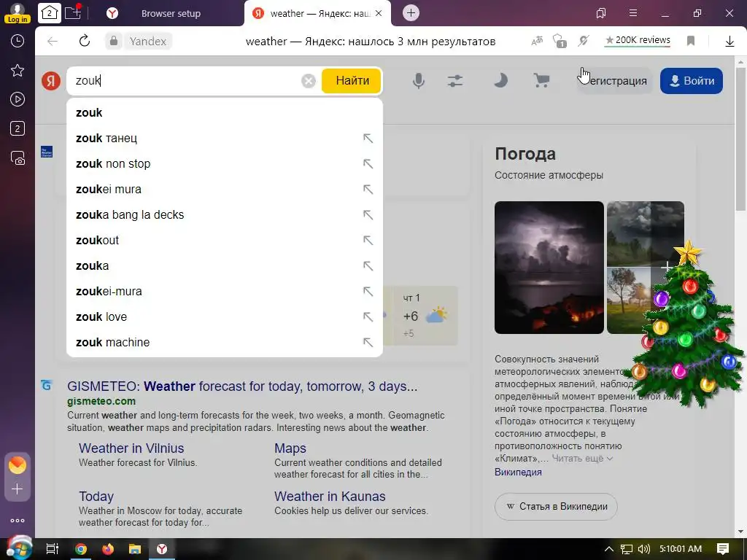The width and height of the screenshot is (747, 560).
Task: Take a screenshot with sidebar camera icon
Action: point(18,157)
